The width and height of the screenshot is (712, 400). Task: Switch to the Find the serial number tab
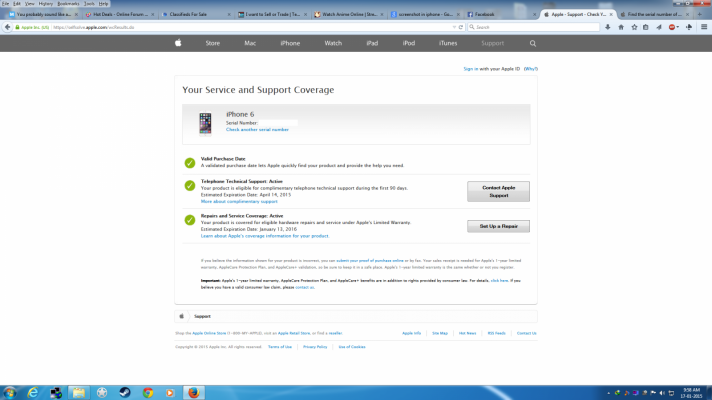coord(654,15)
